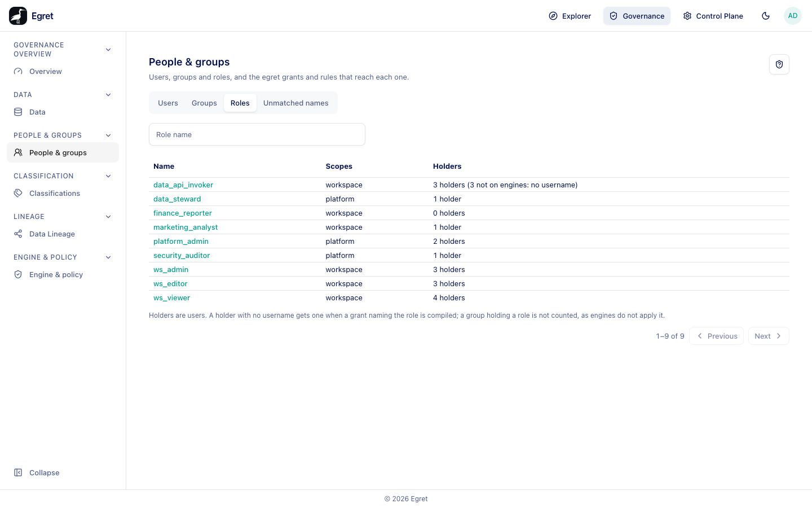Open the marketing_analyst role
Image resolution: width=812 pixels, height=508 pixels.
click(186, 227)
